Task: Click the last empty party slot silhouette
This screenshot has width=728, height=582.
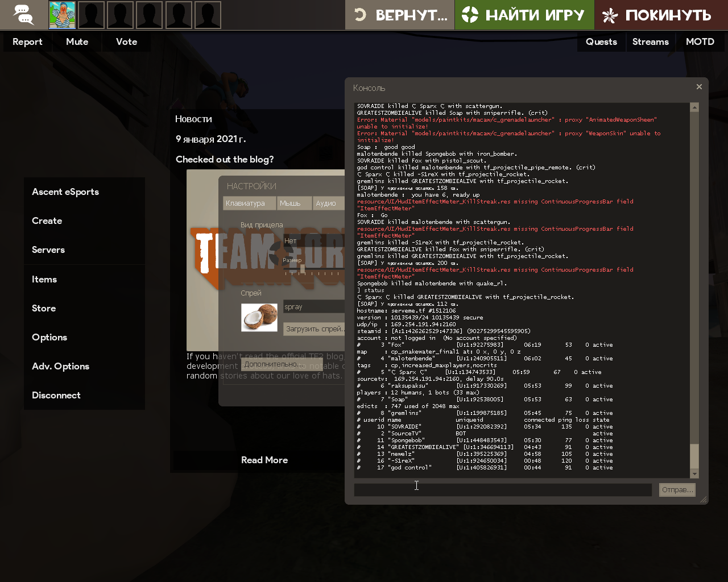Action: tap(208, 15)
